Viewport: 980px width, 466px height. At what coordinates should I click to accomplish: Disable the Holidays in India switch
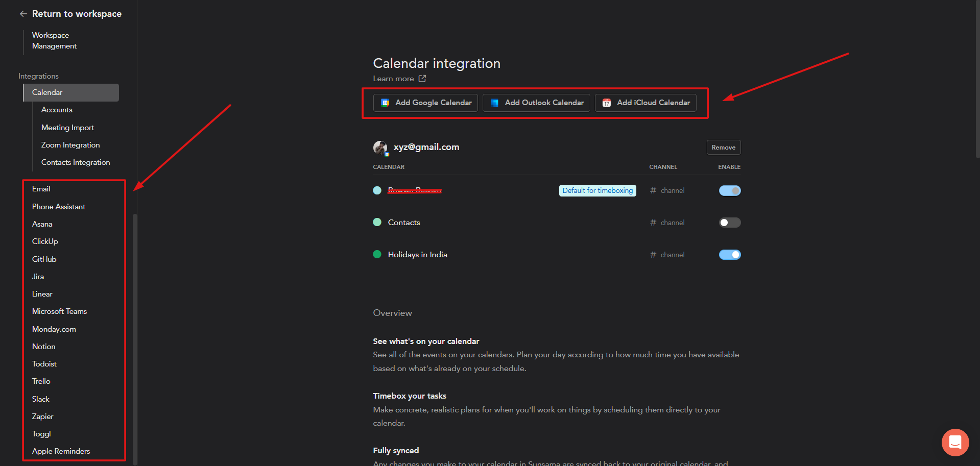[730, 255]
